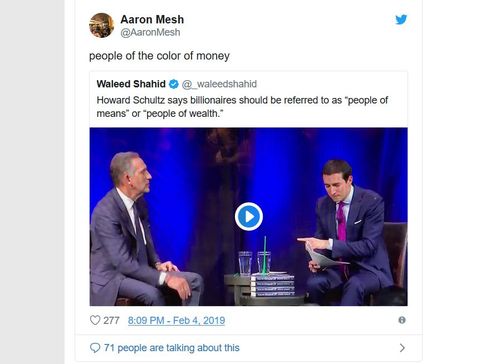
Task: Click the Aaron Mesh display name
Action: [x=152, y=19]
